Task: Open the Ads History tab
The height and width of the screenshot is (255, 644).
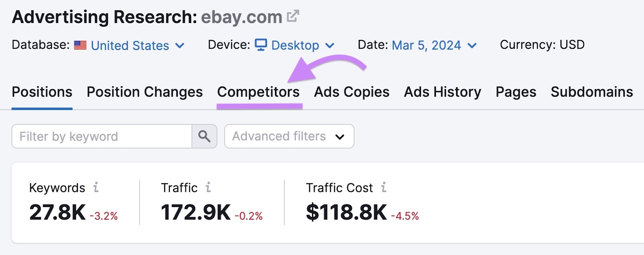Action: 442,92
